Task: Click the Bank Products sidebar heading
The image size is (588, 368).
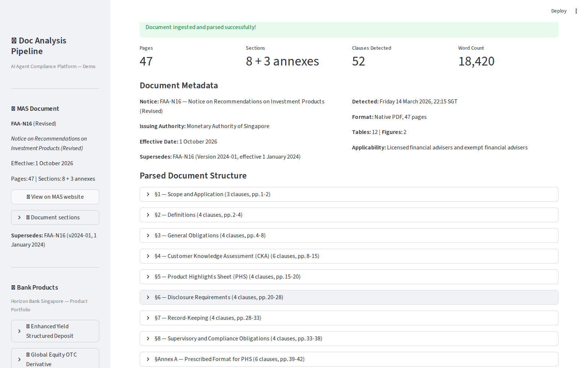Action: 35,287
